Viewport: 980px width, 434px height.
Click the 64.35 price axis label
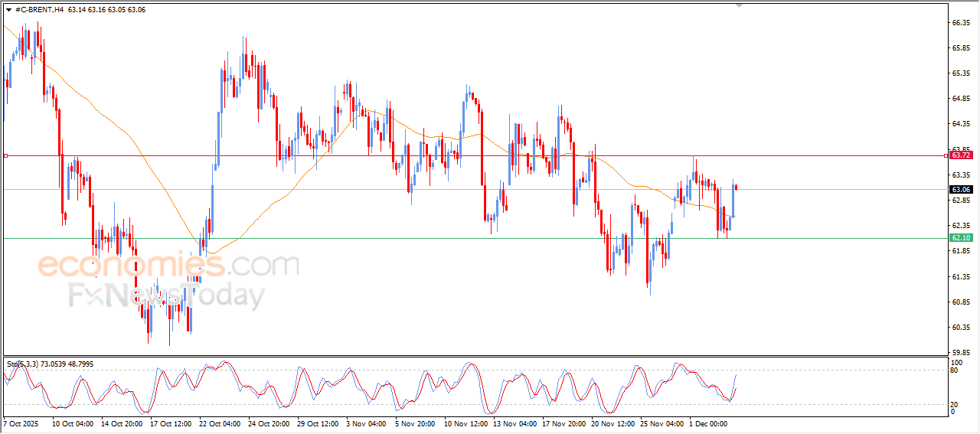960,124
